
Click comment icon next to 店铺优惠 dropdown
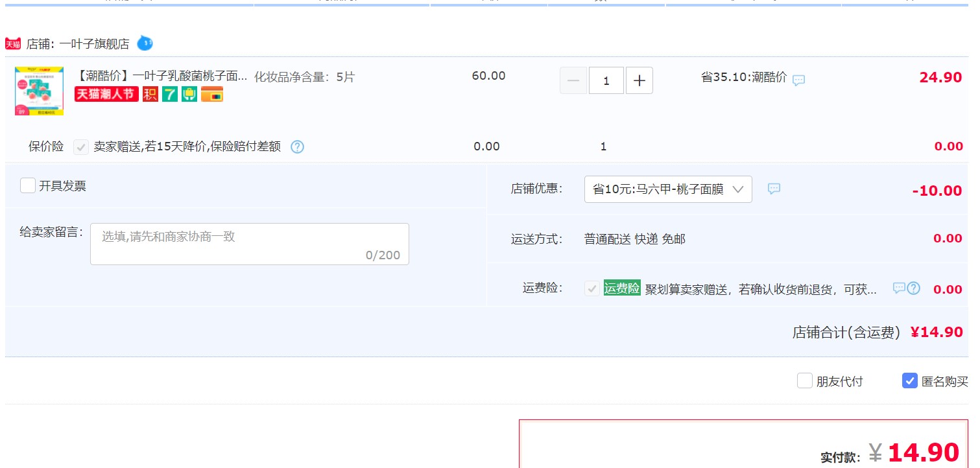pos(774,189)
